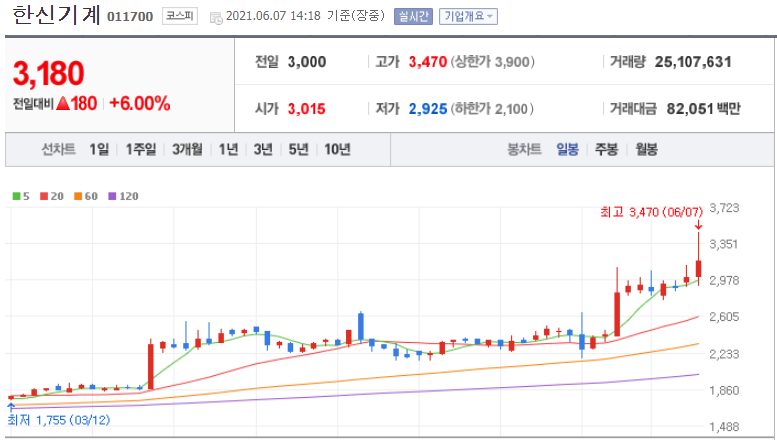777x440 pixels.
Task: Click the 3,723 y-axis price label
Action: point(724,208)
